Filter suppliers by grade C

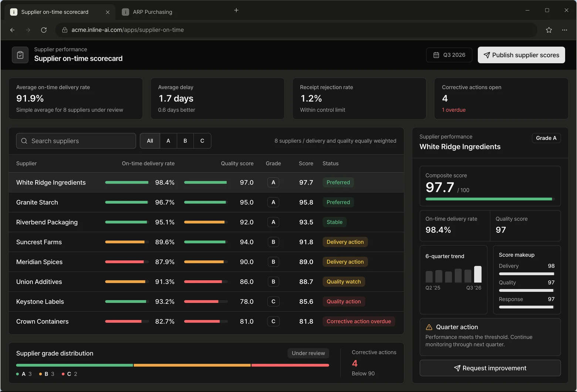point(202,141)
